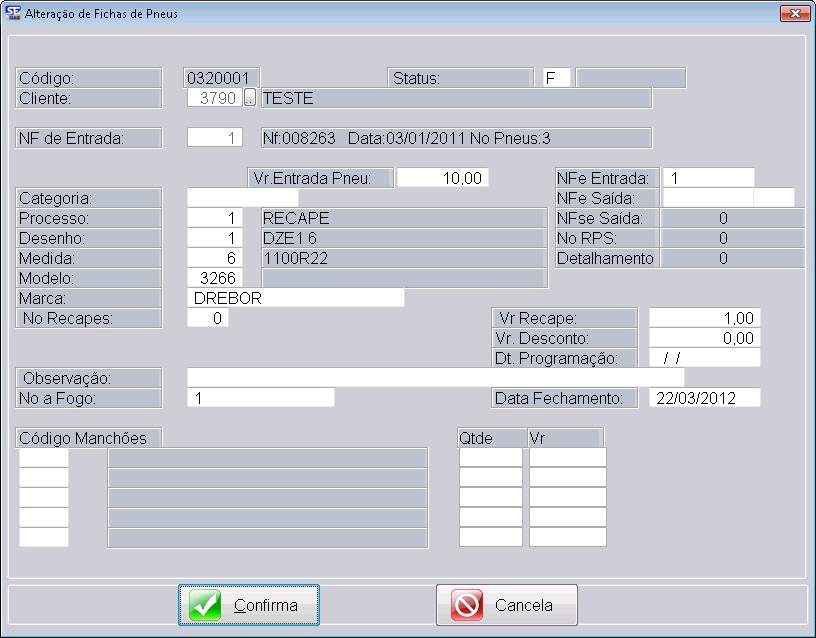This screenshot has width=816, height=638.
Task: Select the Processo code field
Action: [x=215, y=218]
